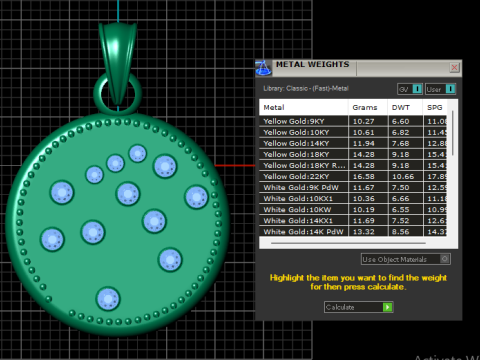Select the Yellow Gold:22KY row
Viewport: 480px width, 360px height.
click(353, 176)
